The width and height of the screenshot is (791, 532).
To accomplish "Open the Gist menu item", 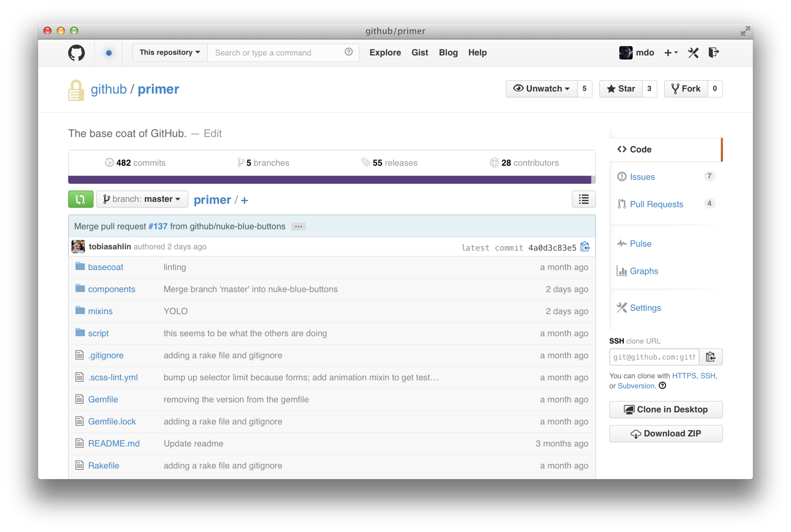I will click(x=420, y=53).
